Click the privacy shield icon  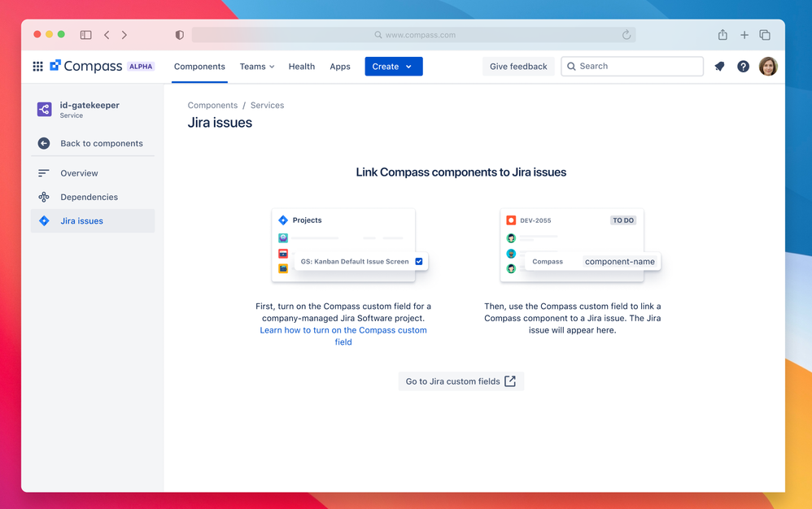point(180,35)
